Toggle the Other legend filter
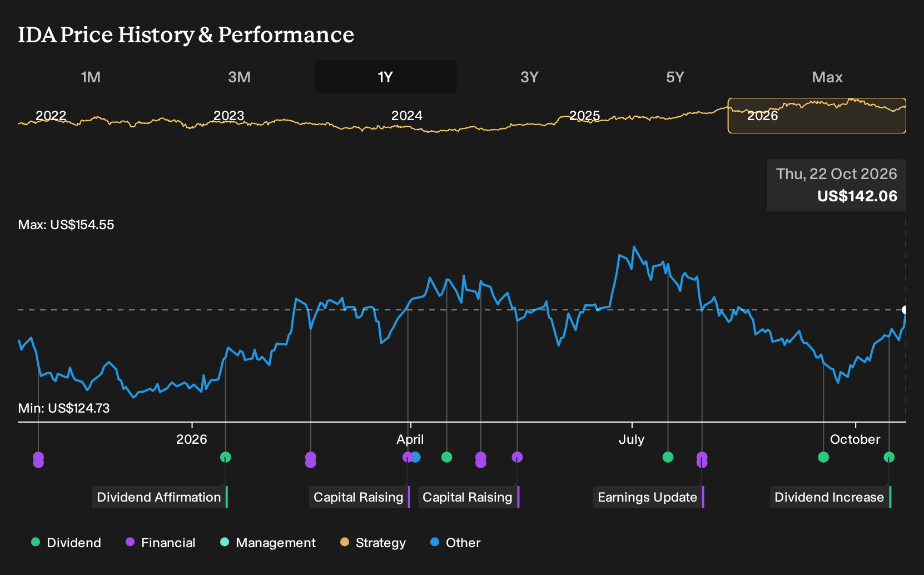The height and width of the screenshot is (575, 924). [x=455, y=543]
